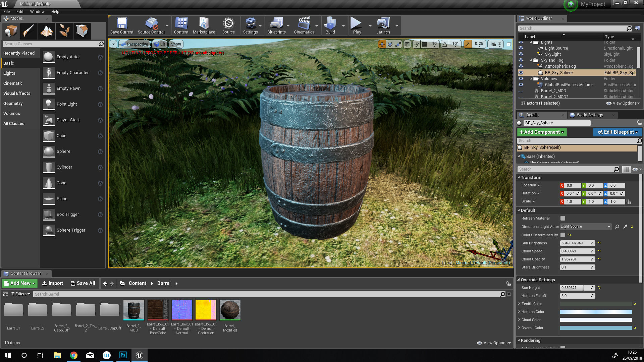Collapse the Override Settings section
Image resolution: width=644 pixels, height=362 pixels.
tap(519, 280)
